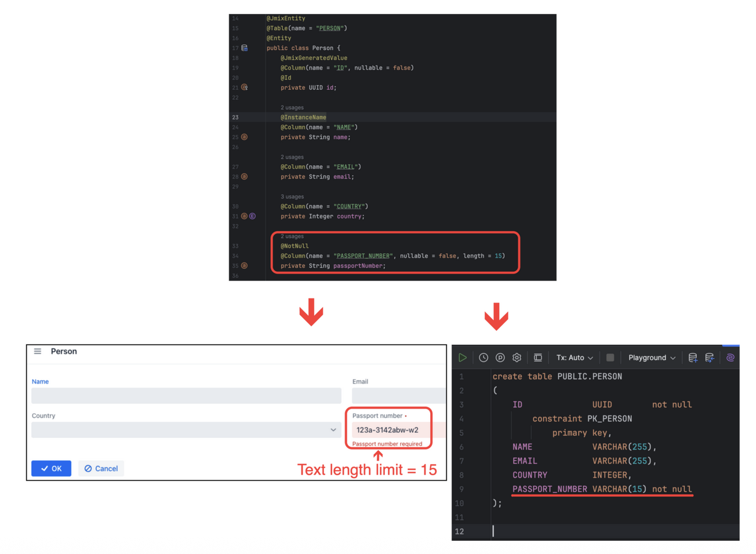The width and height of the screenshot is (756, 554).
Task: Open the hamburger menu beside Person
Action: pyautogui.click(x=38, y=351)
